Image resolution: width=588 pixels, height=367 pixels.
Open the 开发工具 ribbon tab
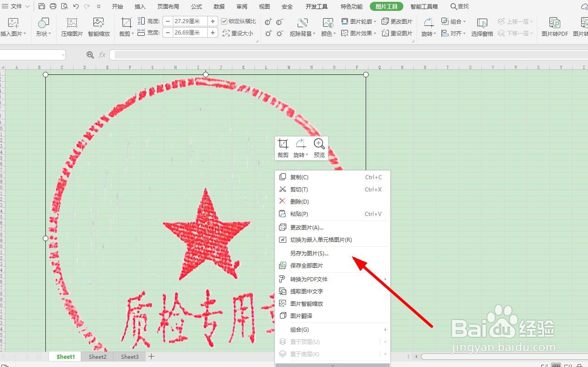317,6
